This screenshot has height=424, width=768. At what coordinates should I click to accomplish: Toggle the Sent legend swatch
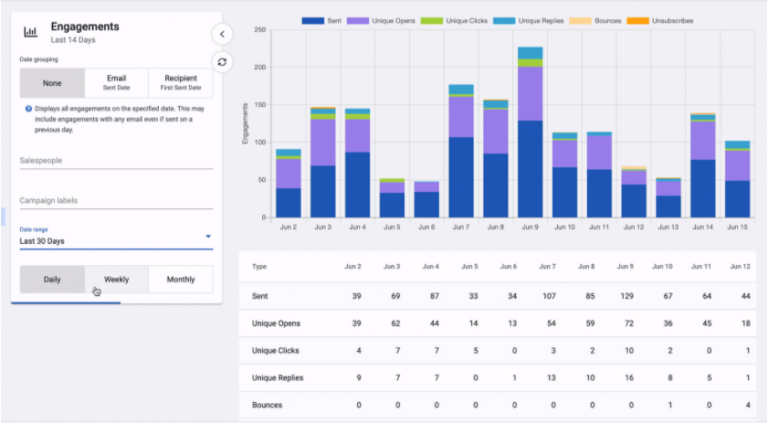tap(313, 20)
